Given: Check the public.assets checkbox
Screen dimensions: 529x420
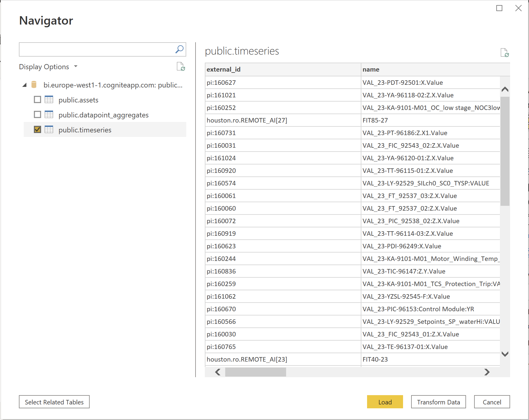Looking at the screenshot, I should click(37, 99).
